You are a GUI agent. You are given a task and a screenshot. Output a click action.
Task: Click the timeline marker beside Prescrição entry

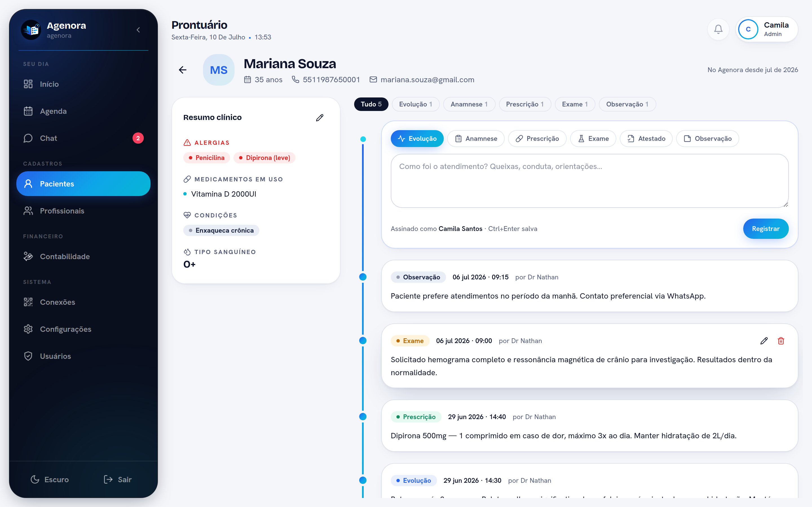[363, 417]
